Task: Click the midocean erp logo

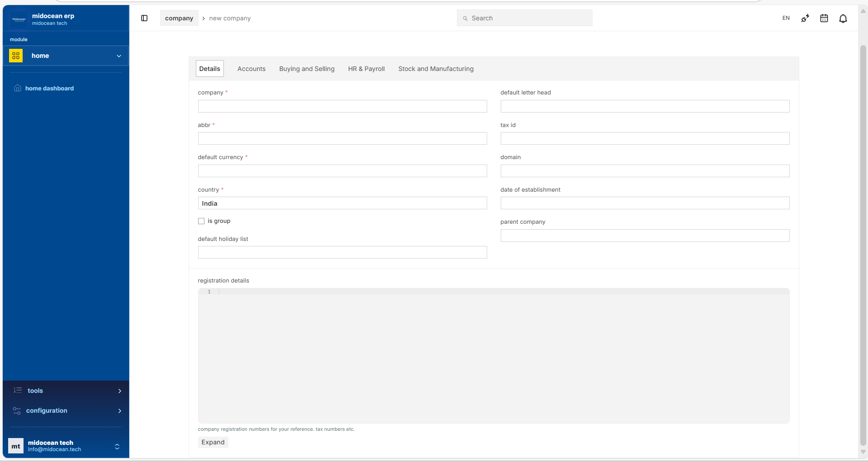Action: pos(19,19)
